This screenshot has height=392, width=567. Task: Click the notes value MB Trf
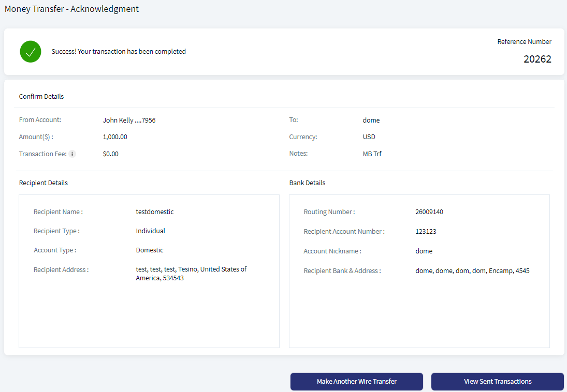click(372, 154)
